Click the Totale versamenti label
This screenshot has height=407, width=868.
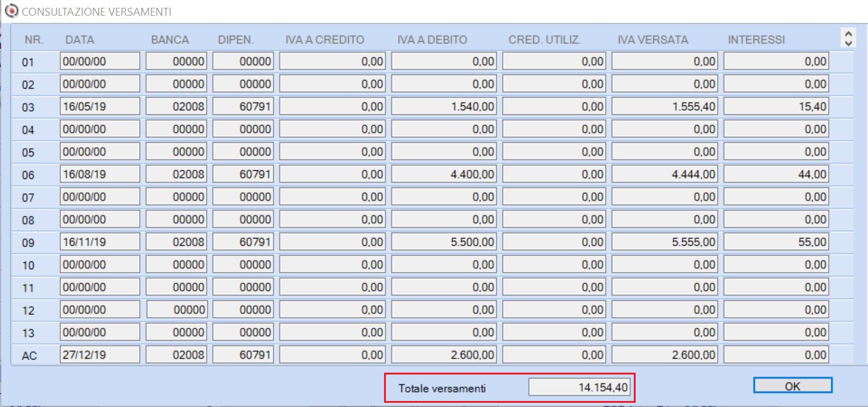442,389
